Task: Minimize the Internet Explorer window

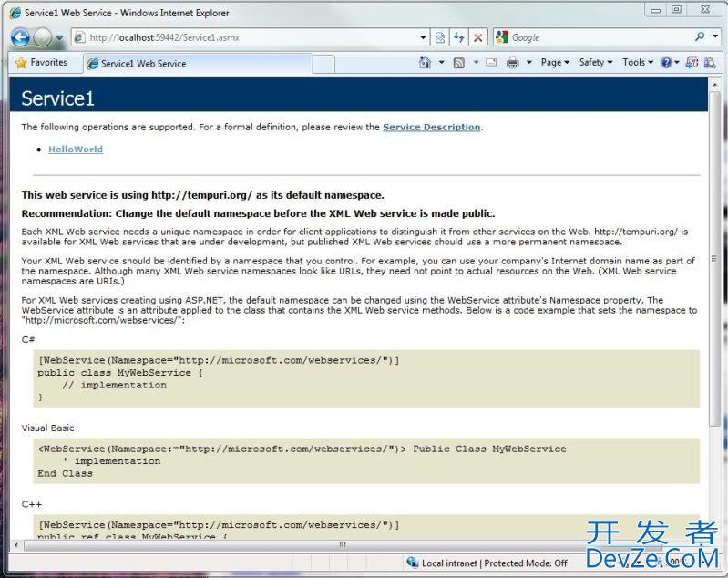Action: 656,9
